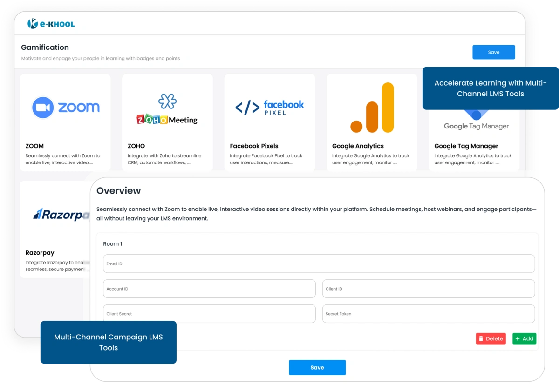The image size is (559, 392).
Task: Select the Client ID field
Action: [428, 289]
